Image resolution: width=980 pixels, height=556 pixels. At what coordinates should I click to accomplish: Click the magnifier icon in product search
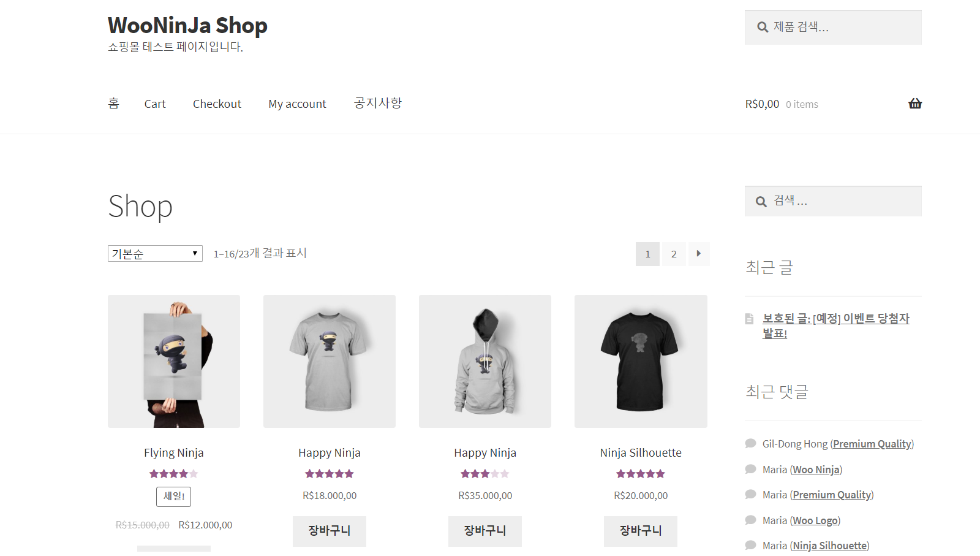click(x=763, y=27)
